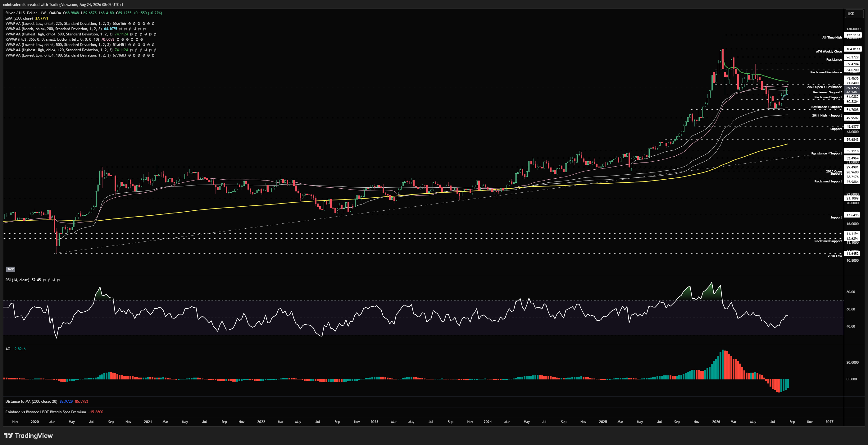Click the 2024 year label on time axis
Image resolution: width=868 pixels, height=445 pixels.
[487, 422]
